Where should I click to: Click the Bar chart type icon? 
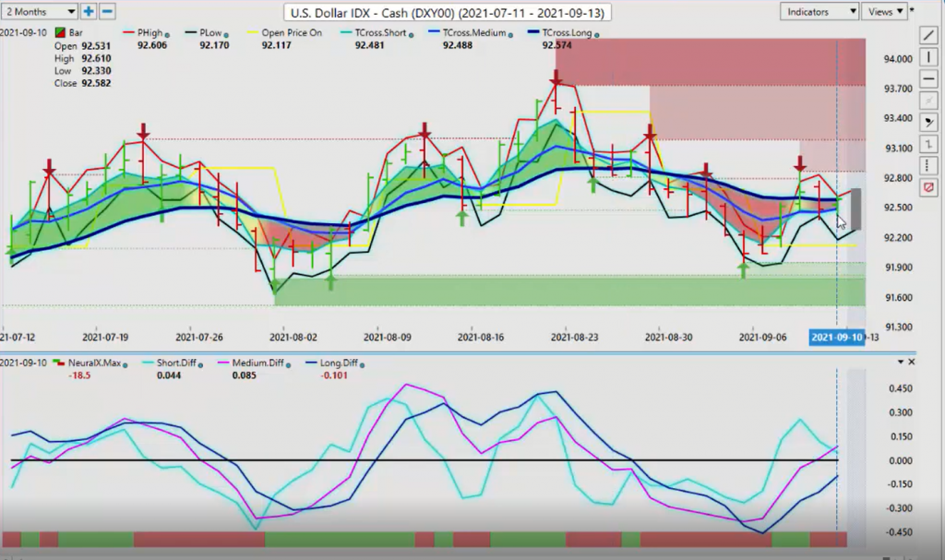[x=60, y=32]
